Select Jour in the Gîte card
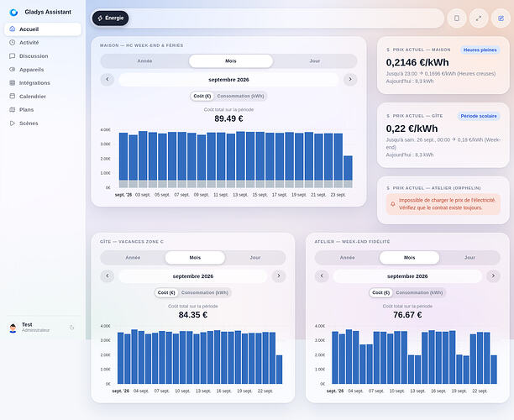514x420 pixels. 255,258
